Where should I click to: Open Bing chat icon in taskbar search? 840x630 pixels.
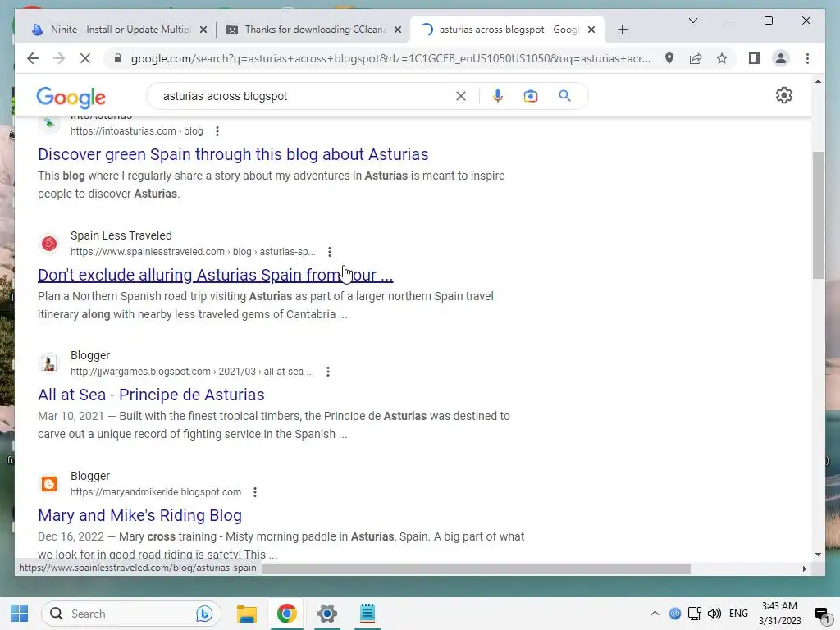pyautogui.click(x=204, y=614)
